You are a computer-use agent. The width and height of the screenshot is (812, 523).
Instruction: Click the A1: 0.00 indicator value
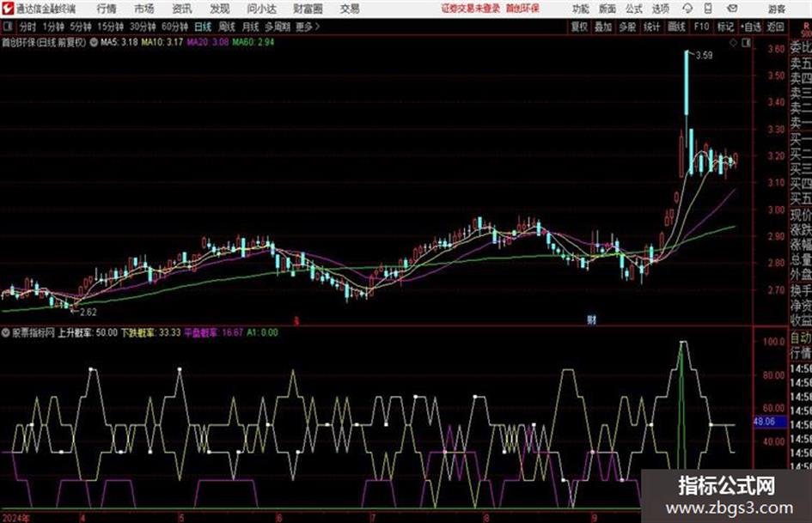pos(262,333)
